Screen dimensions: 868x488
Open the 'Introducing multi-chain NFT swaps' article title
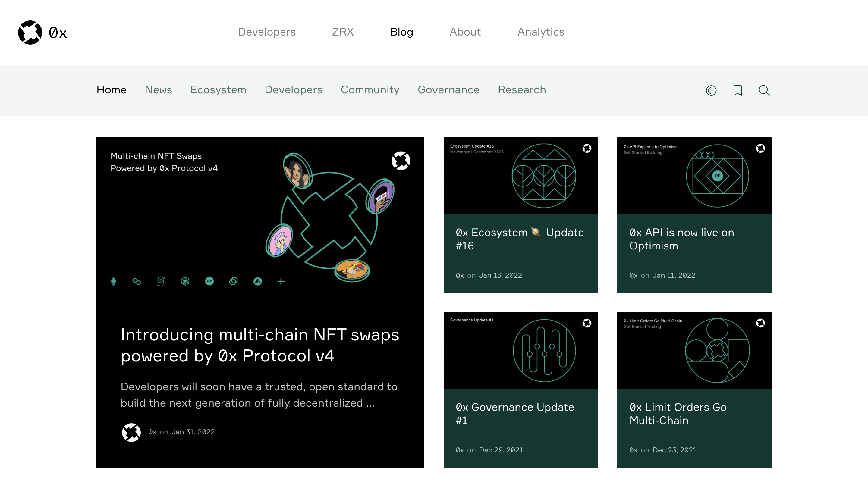point(260,345)
